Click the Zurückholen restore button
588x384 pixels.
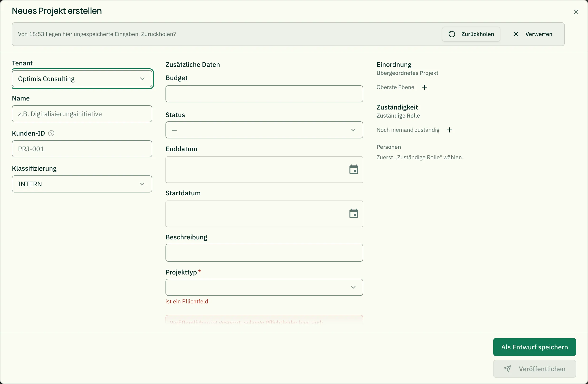(x=471, y=34)
